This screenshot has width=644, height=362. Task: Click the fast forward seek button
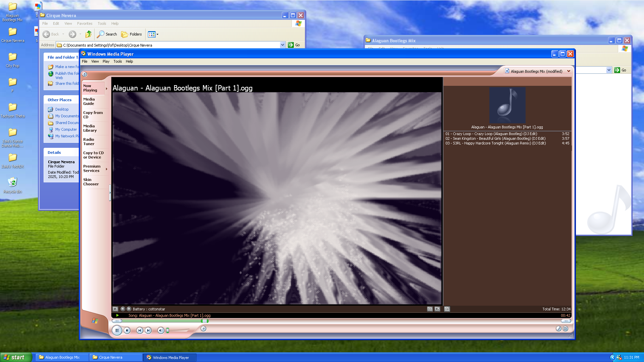(x=566, y=321)
